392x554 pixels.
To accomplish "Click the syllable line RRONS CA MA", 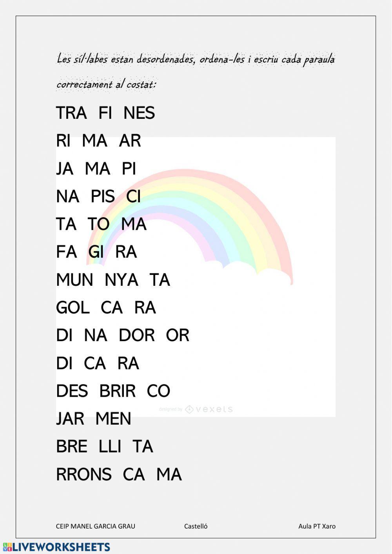I will point(119,474).
